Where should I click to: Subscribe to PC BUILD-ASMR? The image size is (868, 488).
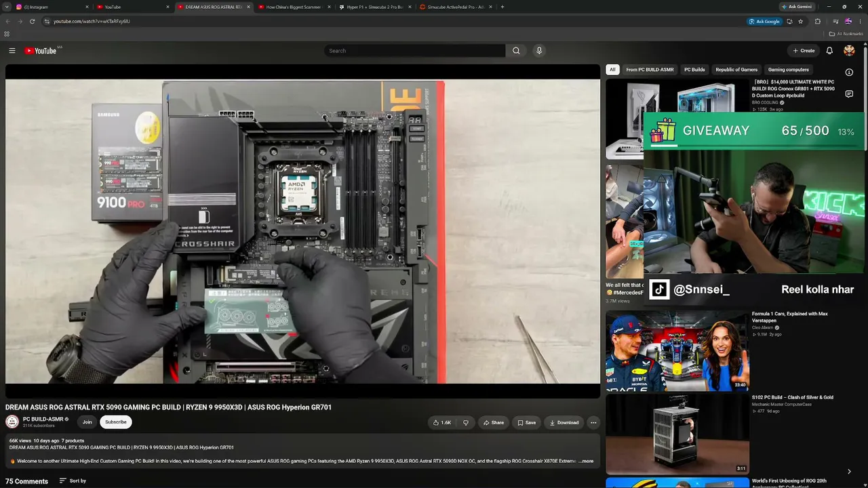[116, 422]
